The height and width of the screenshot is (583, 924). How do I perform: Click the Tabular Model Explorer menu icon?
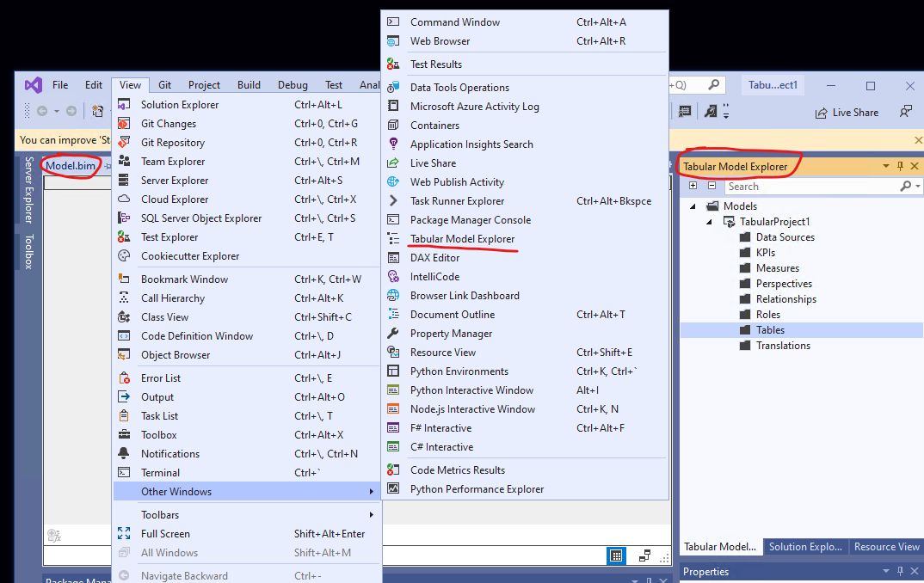(393, 238)
